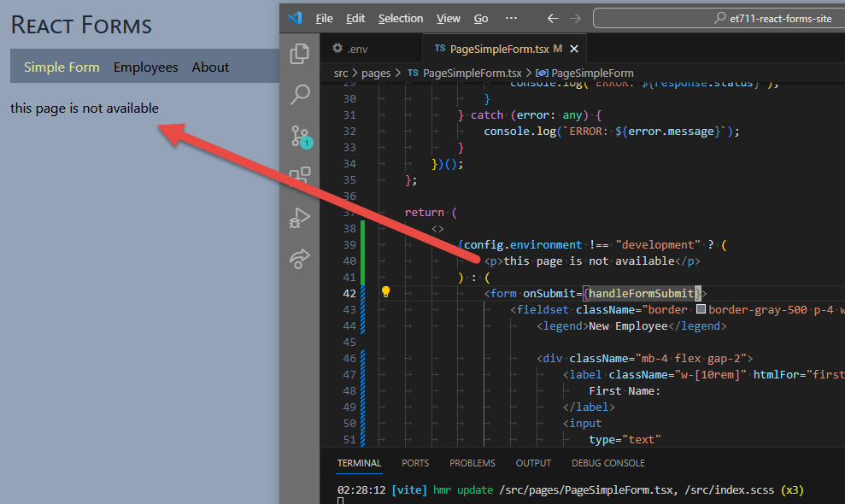Click the vite hmr update terminal line
Screen dimensions: 845x504
coord(570,490)
